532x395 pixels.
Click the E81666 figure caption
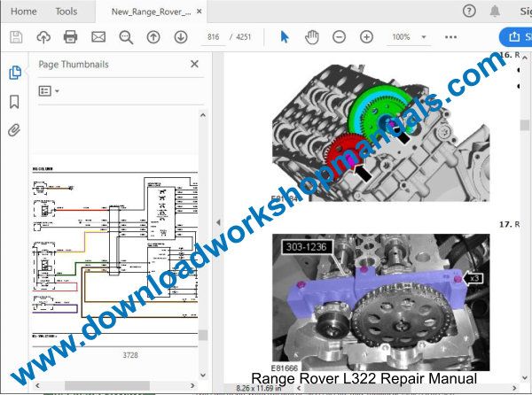[x=285, y=368]
